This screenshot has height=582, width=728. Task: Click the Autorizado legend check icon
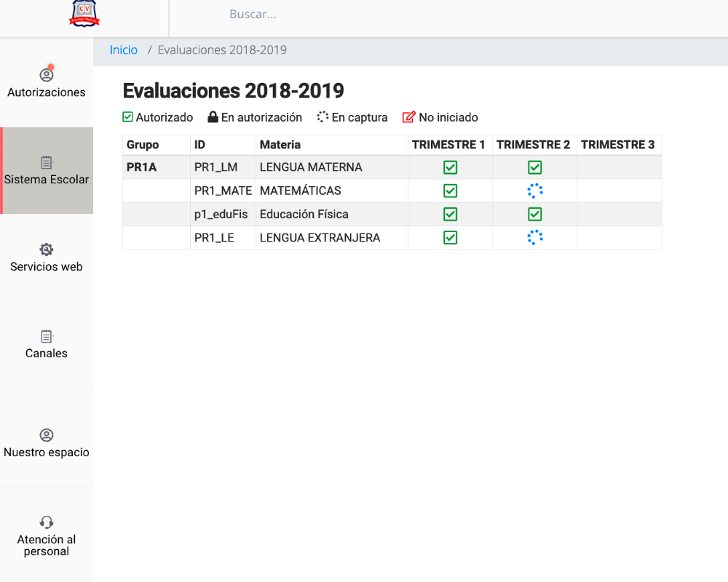(127, 117)
